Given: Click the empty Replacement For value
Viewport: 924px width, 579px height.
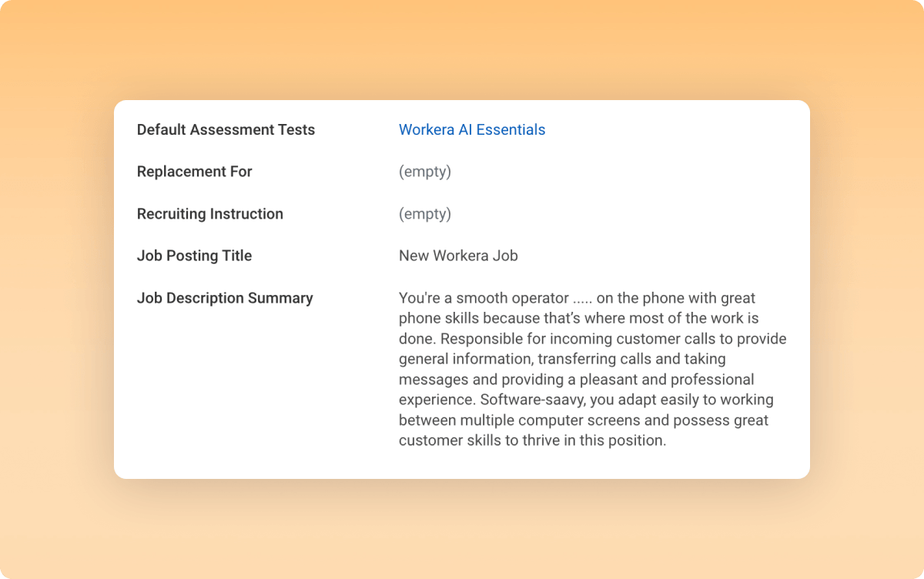Looking at the screenshot, I should 425,172.
